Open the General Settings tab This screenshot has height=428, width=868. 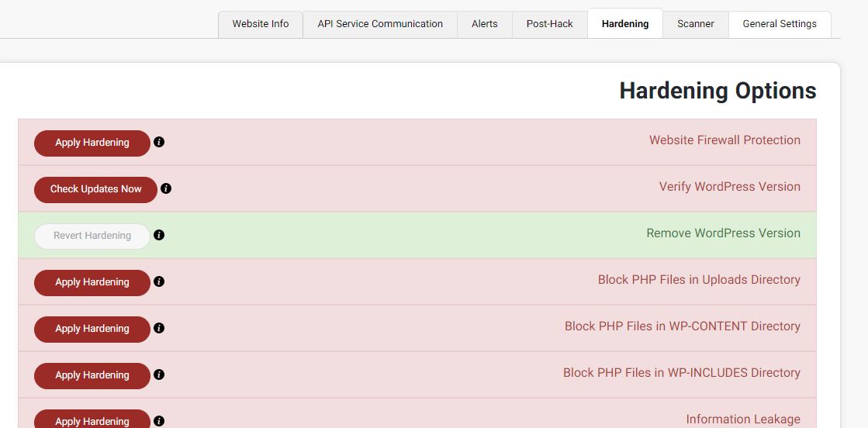pyautogui.click(x=780, y=24)
